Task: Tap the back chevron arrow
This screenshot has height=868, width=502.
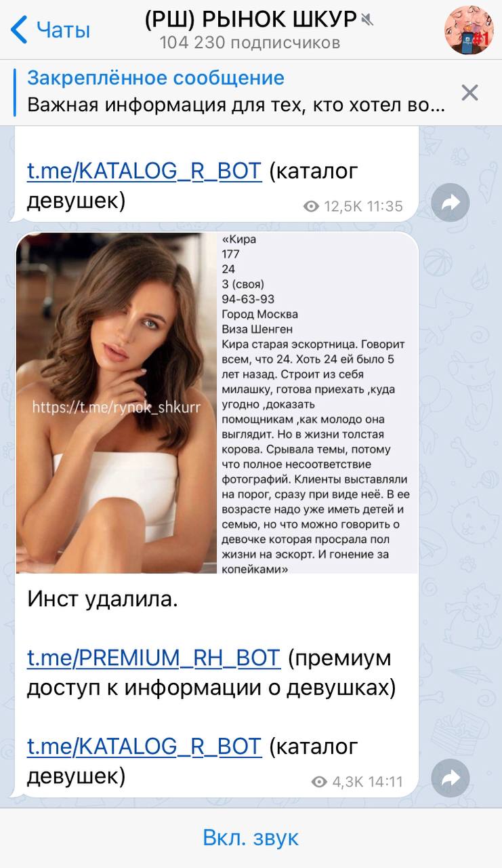Action: pos(19,30)
